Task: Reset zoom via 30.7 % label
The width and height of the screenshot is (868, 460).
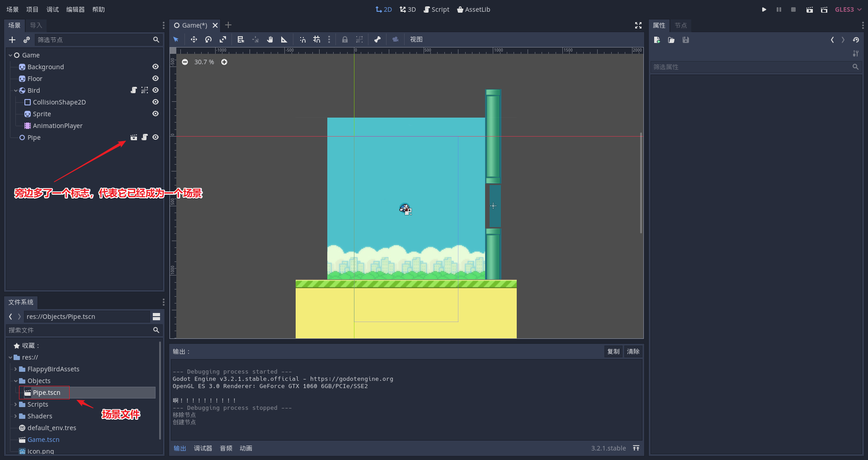Action: [204, 62]
